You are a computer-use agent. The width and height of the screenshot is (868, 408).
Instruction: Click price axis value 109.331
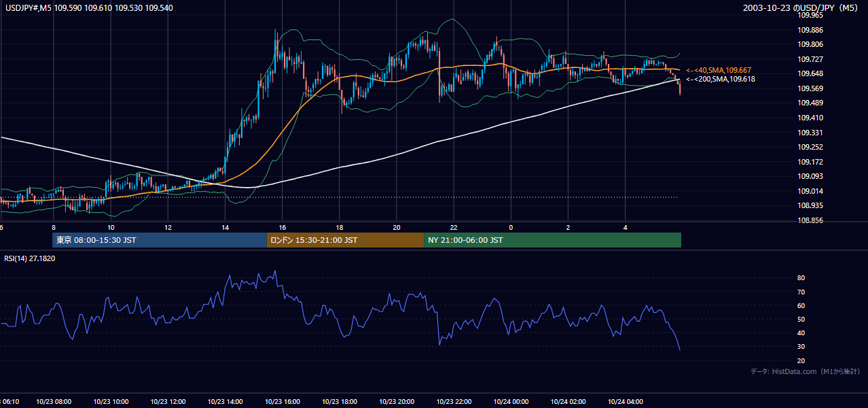coord(810,133)
